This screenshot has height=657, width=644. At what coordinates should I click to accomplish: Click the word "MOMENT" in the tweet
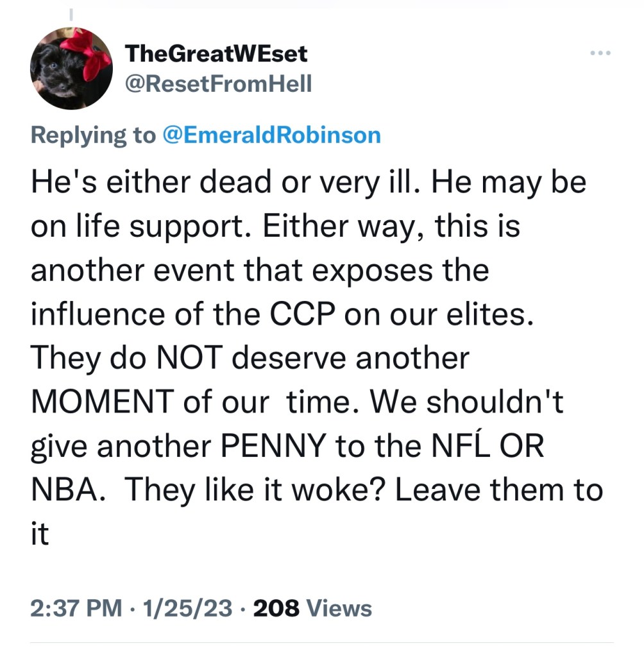coord(102,402)
